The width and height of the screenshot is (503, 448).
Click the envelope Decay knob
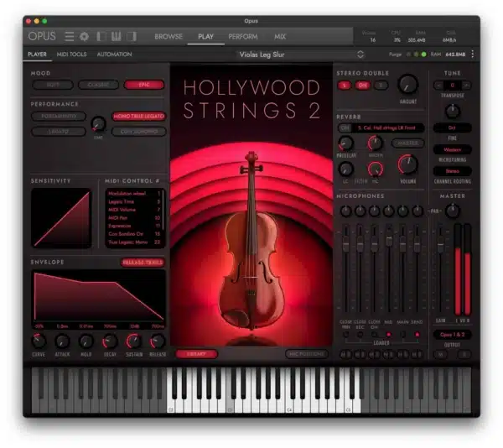[x=110, y=341]
